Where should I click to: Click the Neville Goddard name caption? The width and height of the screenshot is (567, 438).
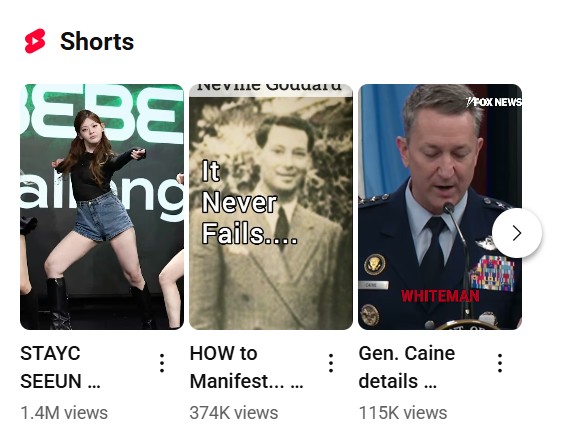click(269, 87)
